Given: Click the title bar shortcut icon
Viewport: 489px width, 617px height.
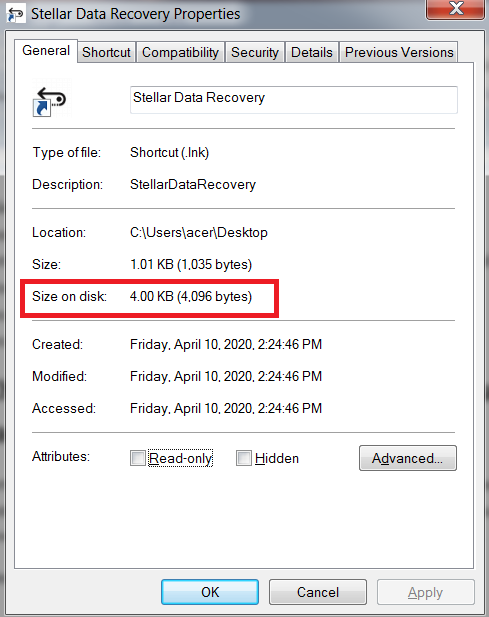Looking at the screenshot, I should point(16,14).
